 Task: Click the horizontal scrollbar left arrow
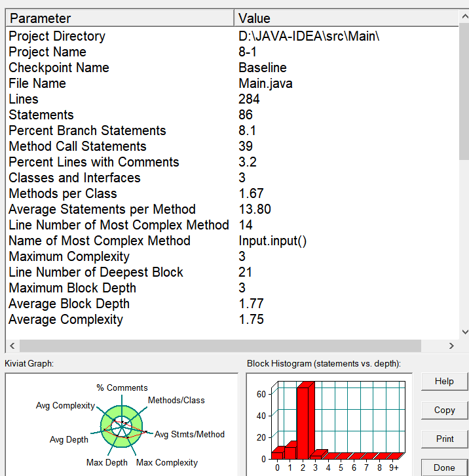(x=12, y=346)
